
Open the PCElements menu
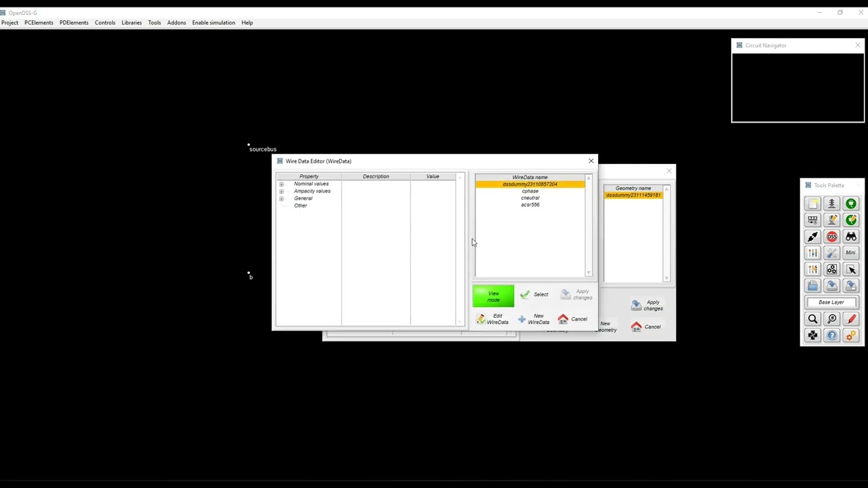pos(39,22)
